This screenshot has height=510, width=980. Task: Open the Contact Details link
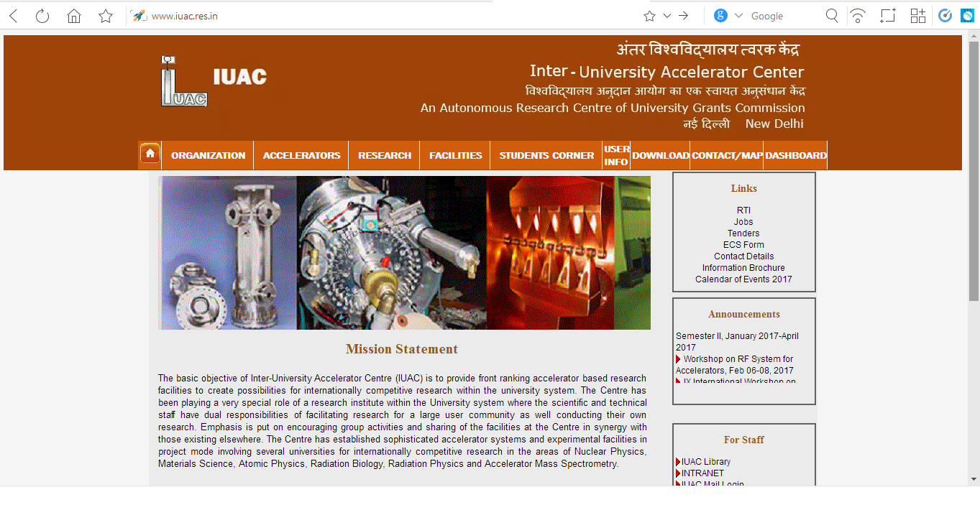pos(743,256)
